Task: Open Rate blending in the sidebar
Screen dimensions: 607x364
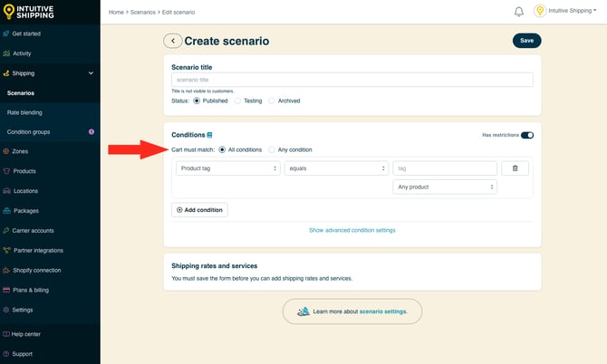Action: coord(24,112)
